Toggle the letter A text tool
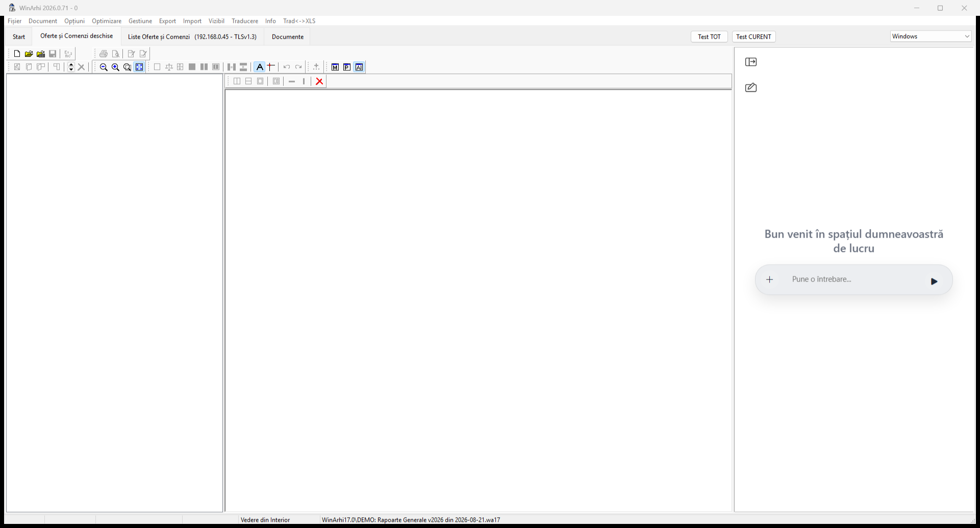 260,67
